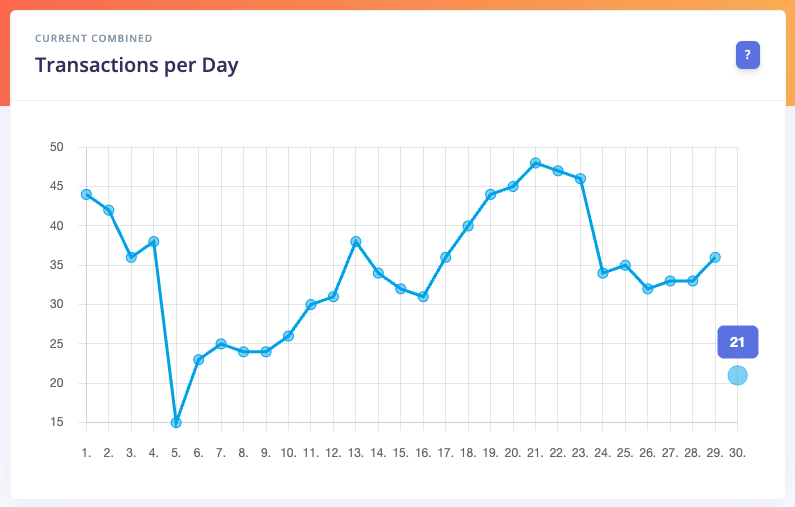Pick the day 13 data point
The width and height of the screenshot is (795, 507).
pyautogui.click(x=356, y=241)
